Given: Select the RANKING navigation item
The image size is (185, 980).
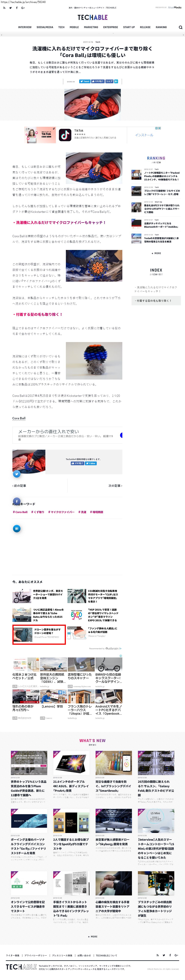Looking at the screenshot, I should point(161,27).
